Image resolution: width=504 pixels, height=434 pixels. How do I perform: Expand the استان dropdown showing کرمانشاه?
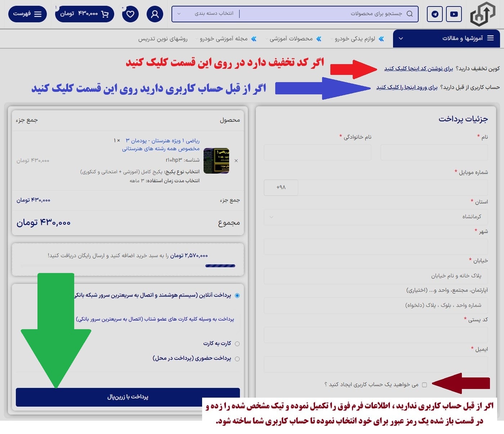376,217
